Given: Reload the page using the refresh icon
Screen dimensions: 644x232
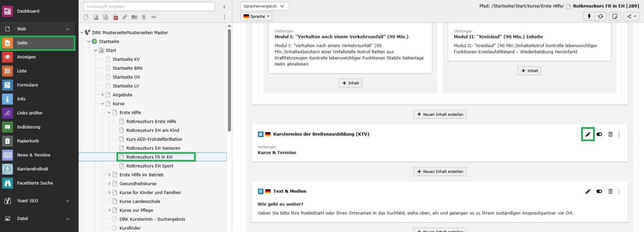Looking at the screenshot, I should [601, 16].
